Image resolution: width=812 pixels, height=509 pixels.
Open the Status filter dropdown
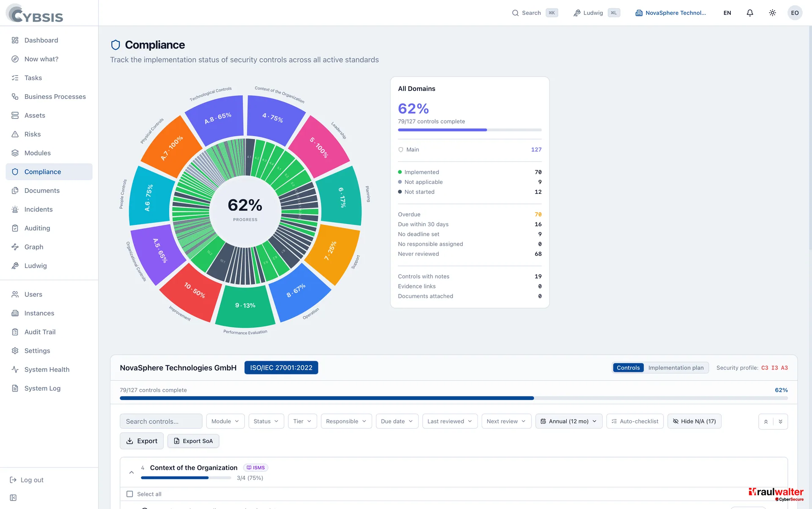[x=266, y=421]
